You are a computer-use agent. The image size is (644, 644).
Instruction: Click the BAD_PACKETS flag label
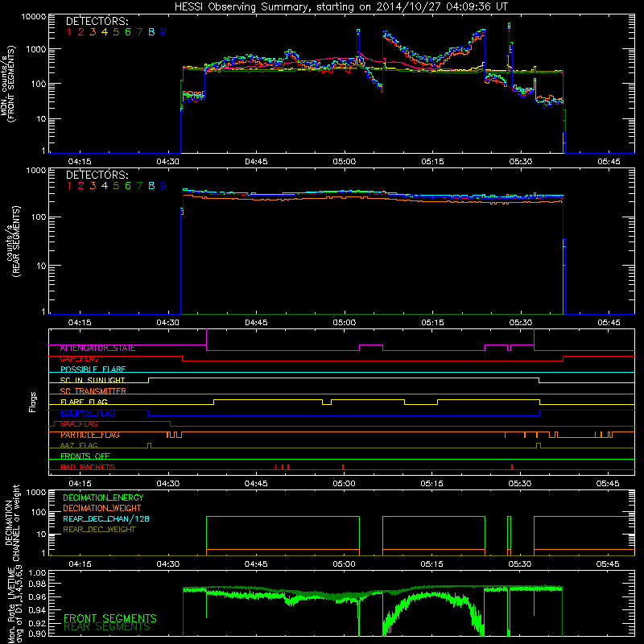(88, 467)
